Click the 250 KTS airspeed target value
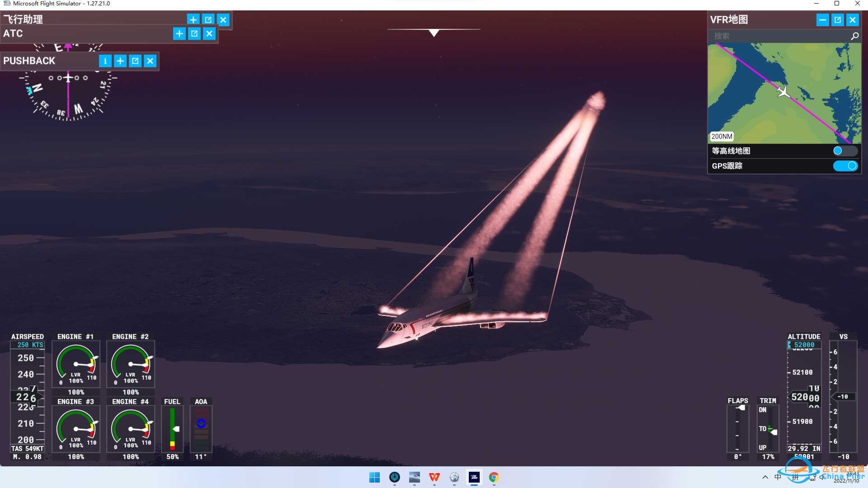868x488 pixels. coord(30,345)
